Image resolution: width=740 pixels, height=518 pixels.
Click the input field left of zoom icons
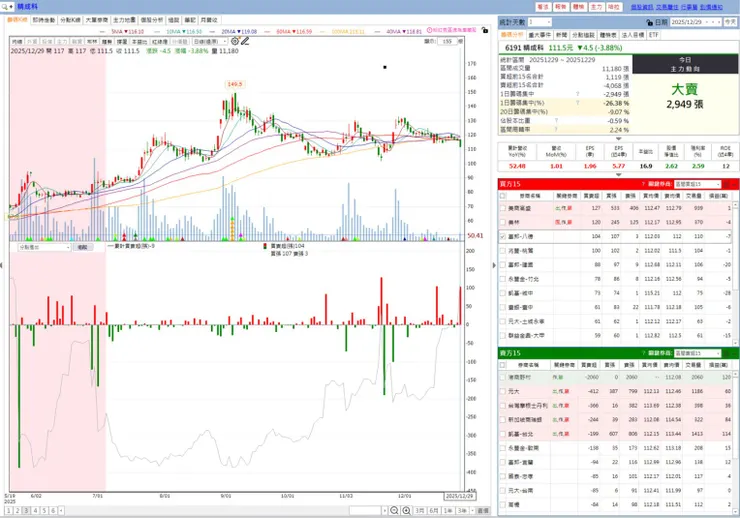pos(365,510)
